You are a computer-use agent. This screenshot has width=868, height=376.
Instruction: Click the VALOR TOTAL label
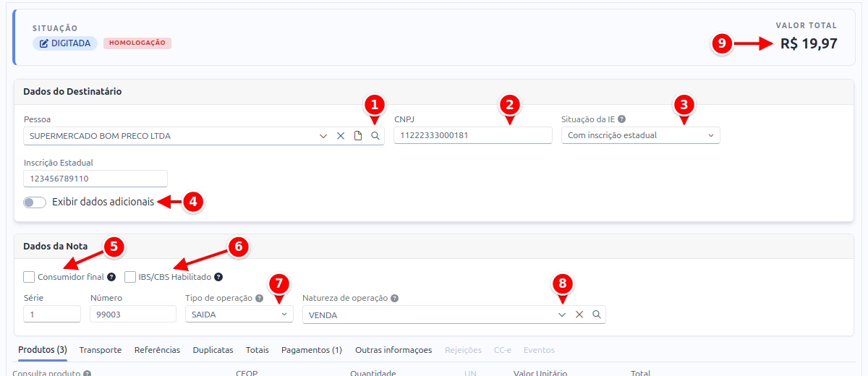[807, 25]
